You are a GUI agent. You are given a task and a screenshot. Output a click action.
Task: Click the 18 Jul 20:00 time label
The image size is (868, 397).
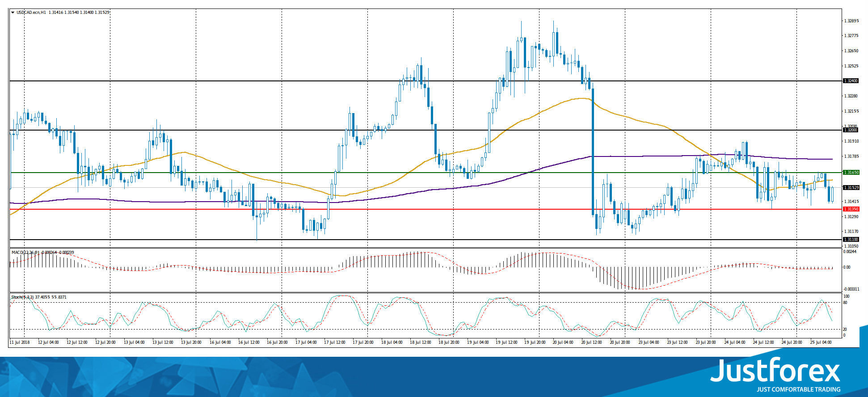pos(449,342)
